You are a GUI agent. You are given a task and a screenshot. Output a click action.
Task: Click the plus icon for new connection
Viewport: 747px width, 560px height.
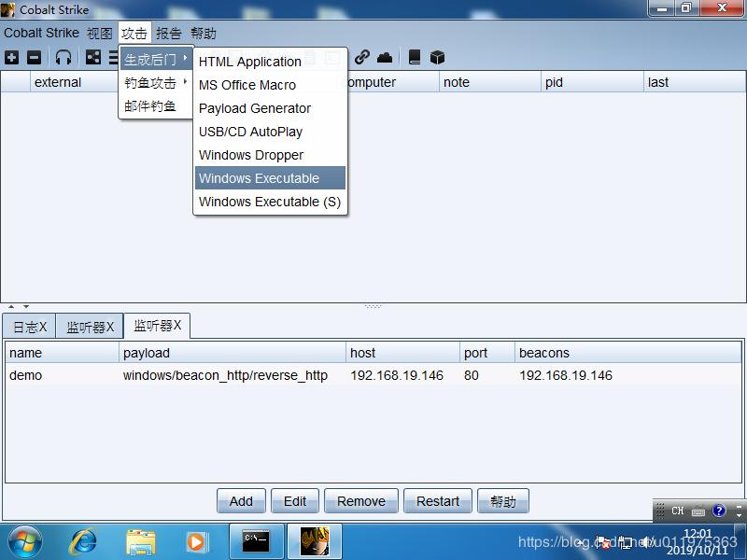pos(11,58)
